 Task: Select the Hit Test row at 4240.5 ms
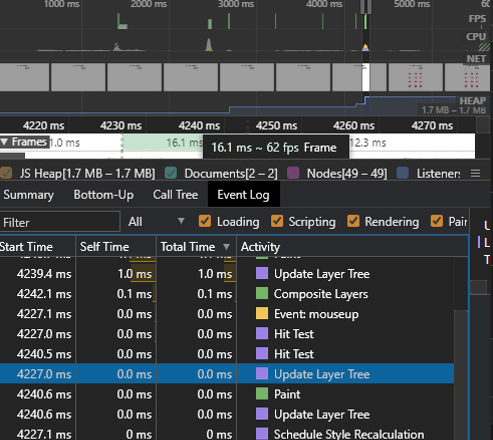click(227, 354)
